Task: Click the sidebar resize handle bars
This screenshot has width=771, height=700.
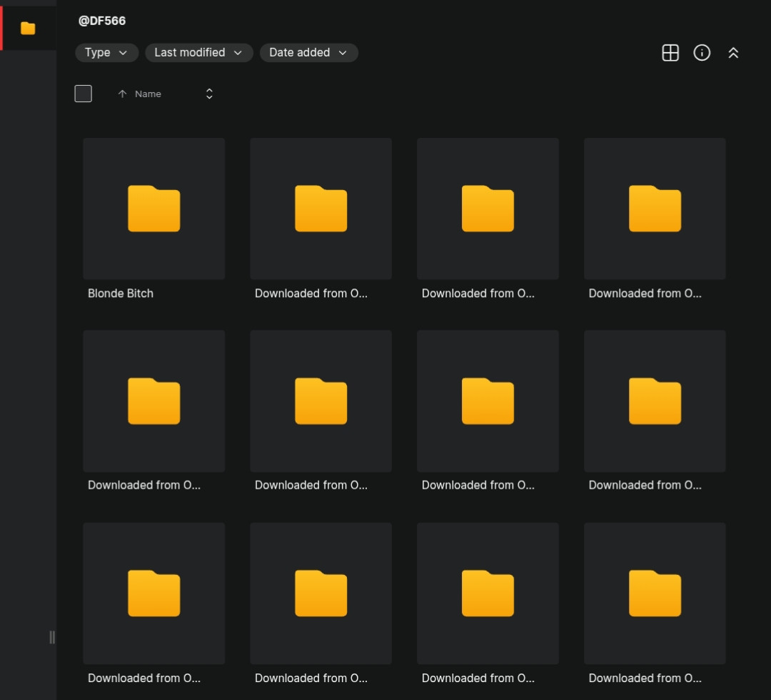Action: pyautogui.click(x=52, y=637)
